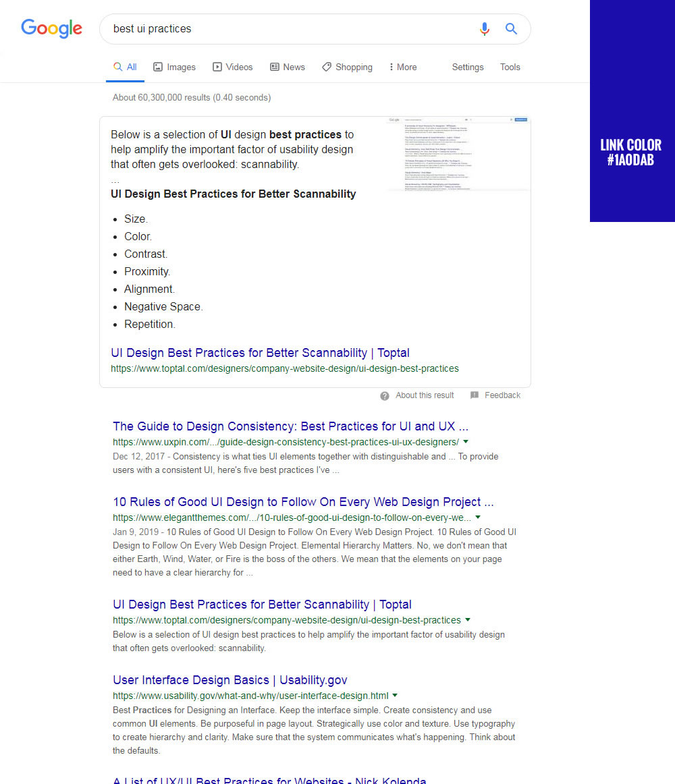Viewport: 675px width, 784px height.
Task: Open the Images tab
Action: tap(174, 67)
